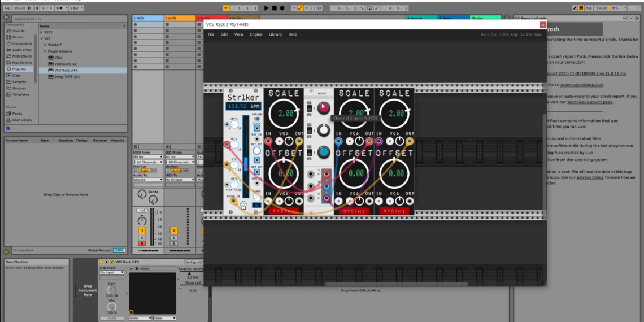
Task: Open the Engine menu in VCV Rack
Action: pyautogui.click(x=256, y=34)
